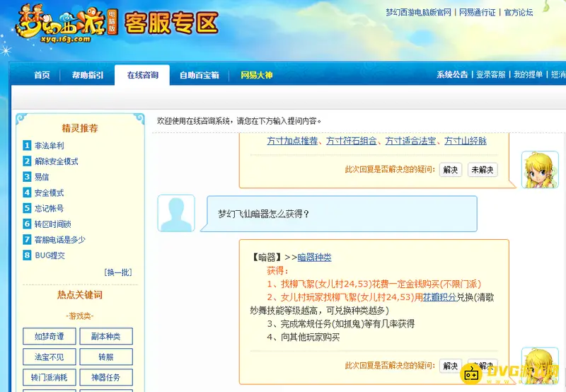
Task: Open 网易通行证 link
Action: pos(477,13)
